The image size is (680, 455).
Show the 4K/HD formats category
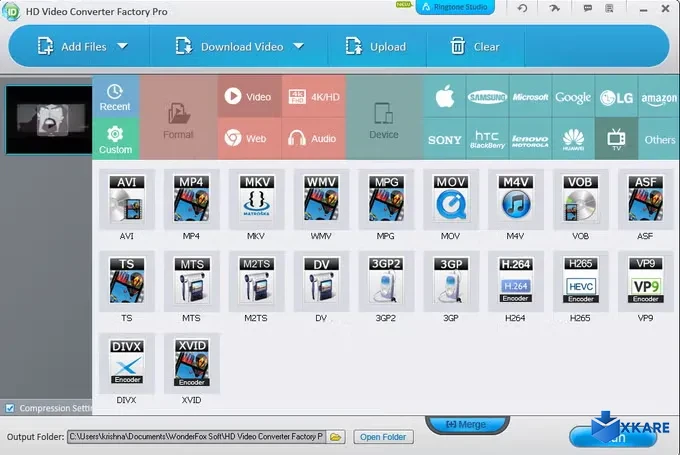(314, 96)
